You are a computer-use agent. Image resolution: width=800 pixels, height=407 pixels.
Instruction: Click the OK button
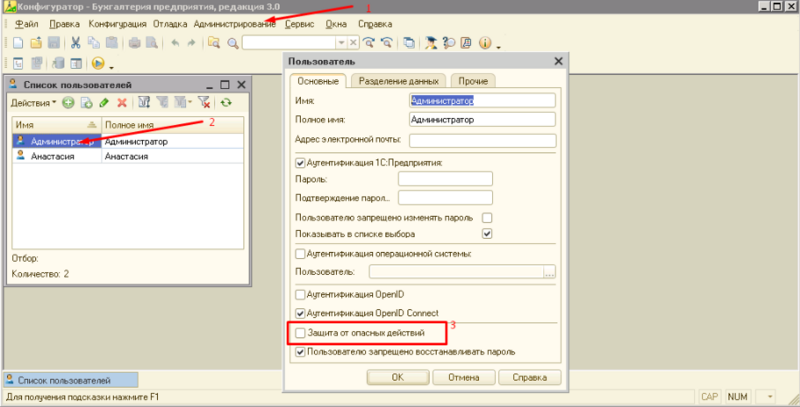[397, 377]
